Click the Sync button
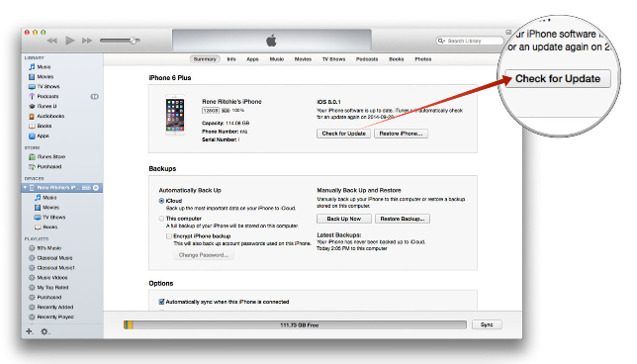This screenshot has height=364, width=637. tap(487, 325)
